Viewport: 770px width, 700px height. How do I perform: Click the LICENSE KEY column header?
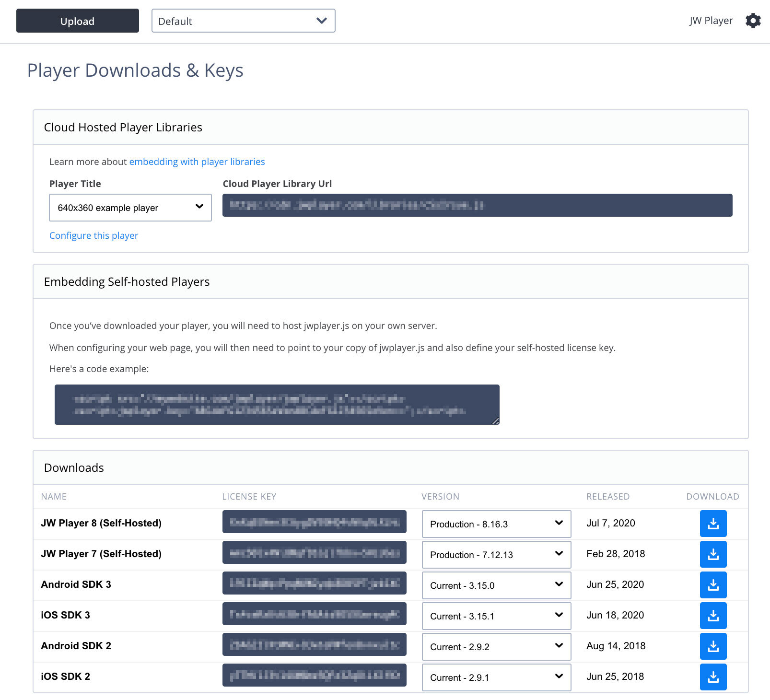[249, 497]
